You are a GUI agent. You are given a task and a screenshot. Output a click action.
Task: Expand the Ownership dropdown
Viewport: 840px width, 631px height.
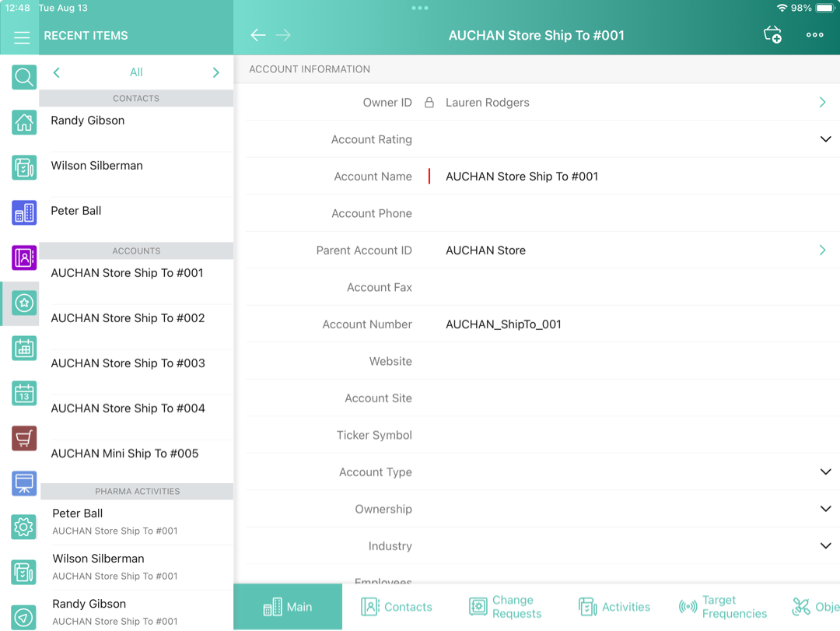pos(825,509)
